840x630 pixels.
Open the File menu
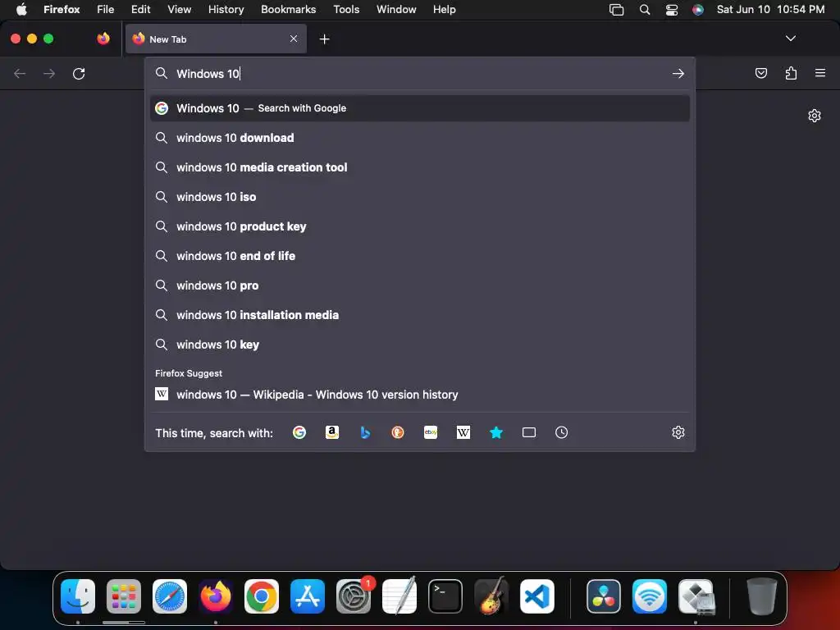(106, 9)
